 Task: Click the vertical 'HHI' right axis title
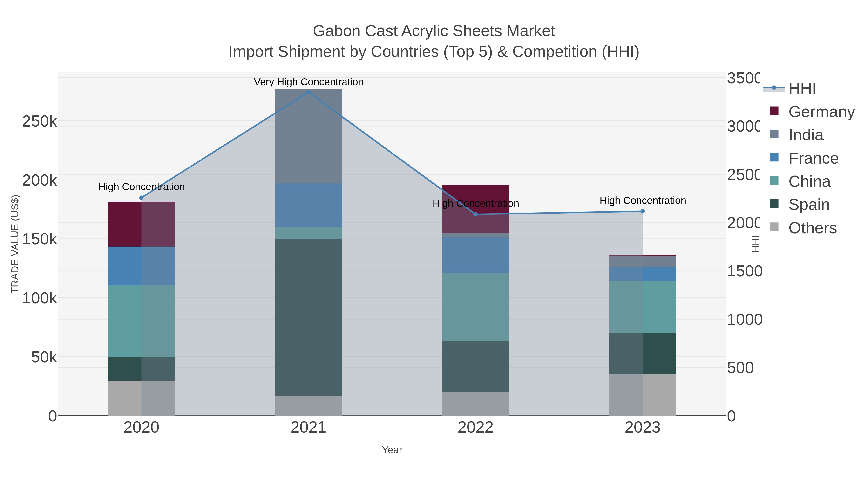[755, 244]
